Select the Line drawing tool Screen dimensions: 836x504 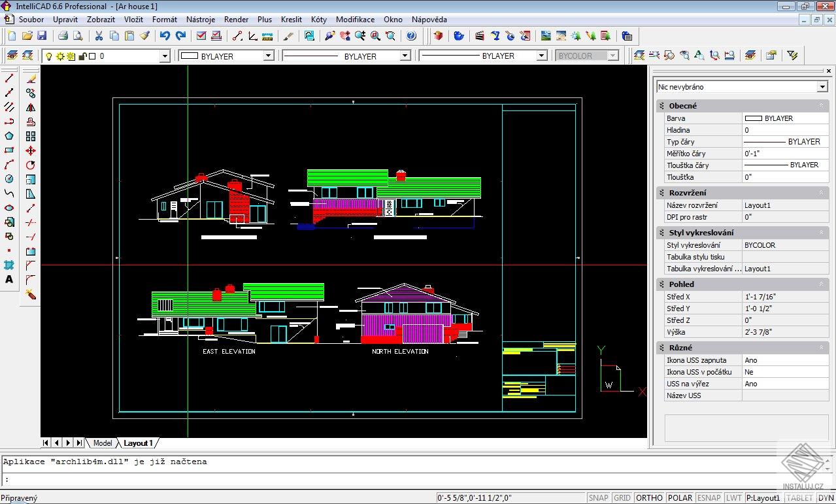tap(8, 77)
